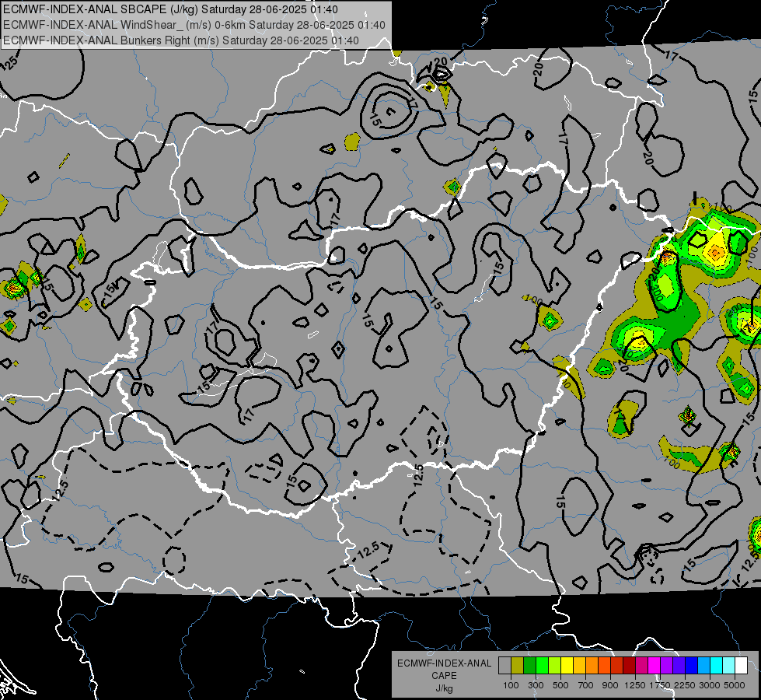Click the legend value 700
Screen dimensions: 761x700
[586, 685]
